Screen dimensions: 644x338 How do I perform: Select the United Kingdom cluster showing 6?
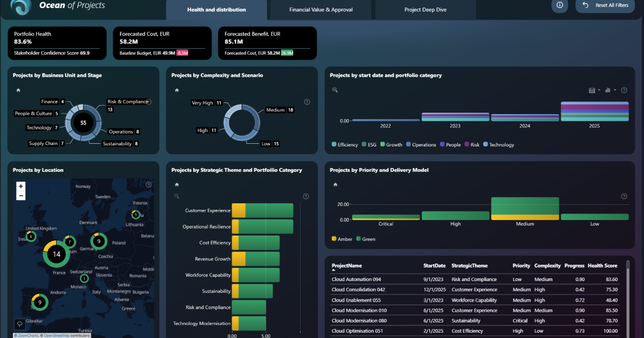(31, 237)
